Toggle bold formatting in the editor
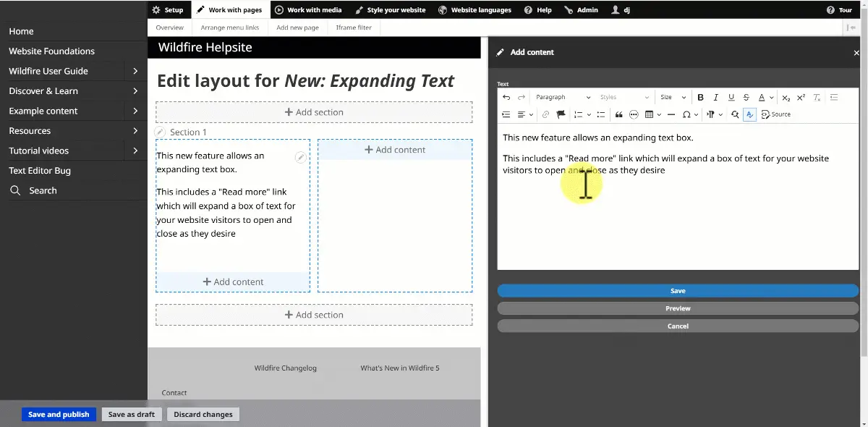Image resolution: width=868 pixels, height=427 pixels. tap(700, 97)
